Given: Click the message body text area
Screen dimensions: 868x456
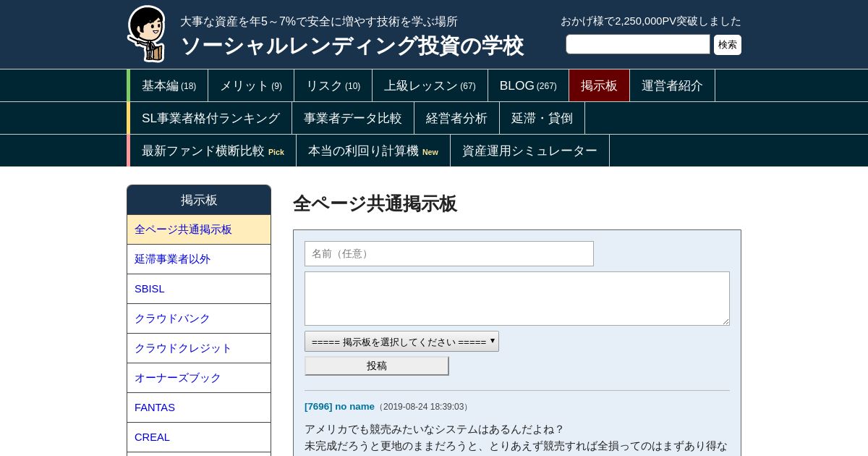Looking at the screenshot, I should [x=517, y=298].
